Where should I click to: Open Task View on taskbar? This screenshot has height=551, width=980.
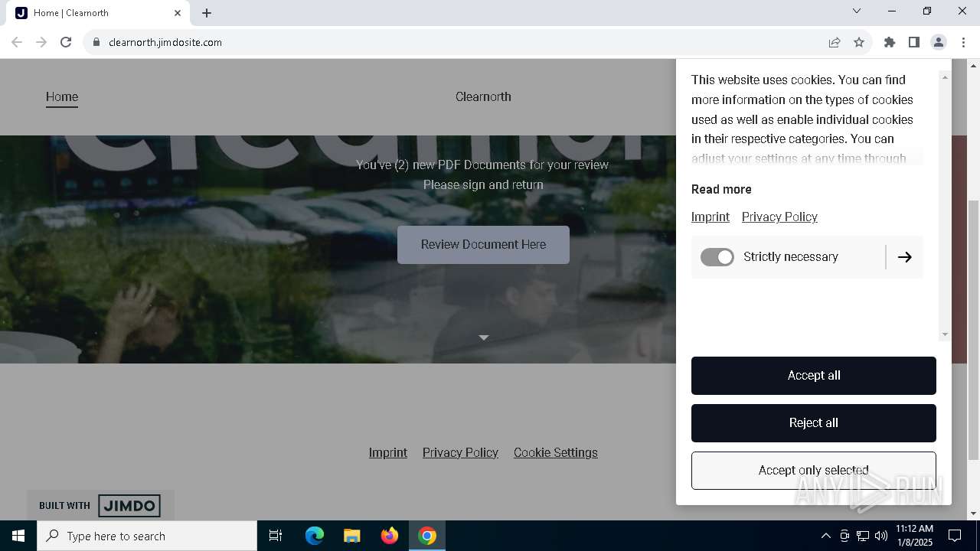(276, 536)
